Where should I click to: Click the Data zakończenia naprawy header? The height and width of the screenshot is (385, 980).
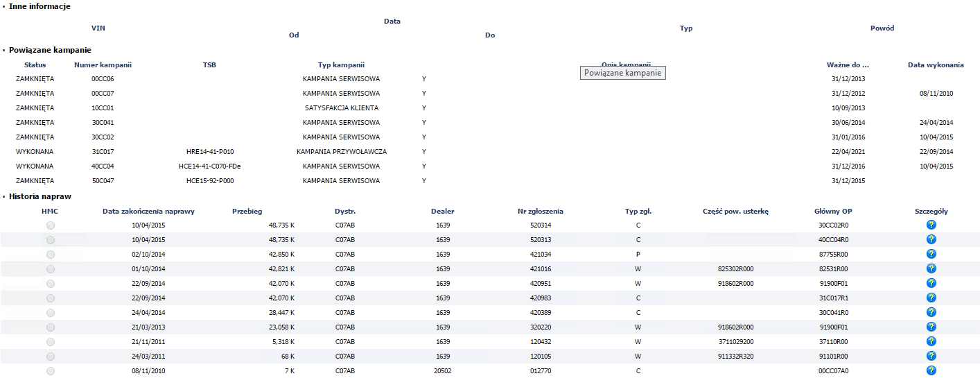coord(148,211)
